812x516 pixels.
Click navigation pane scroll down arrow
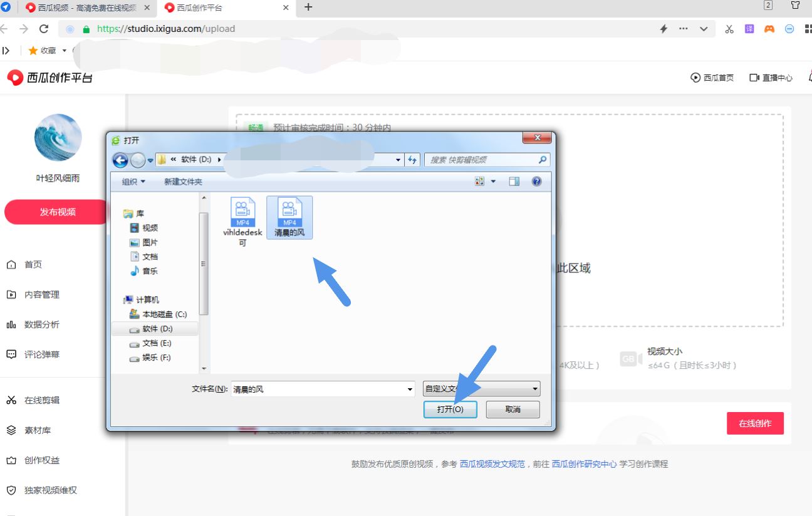click(x=204, y=369)
